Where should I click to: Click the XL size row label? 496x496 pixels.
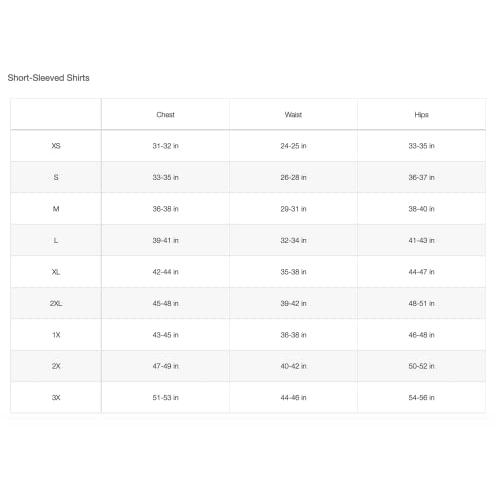click(x=56, y=272)
